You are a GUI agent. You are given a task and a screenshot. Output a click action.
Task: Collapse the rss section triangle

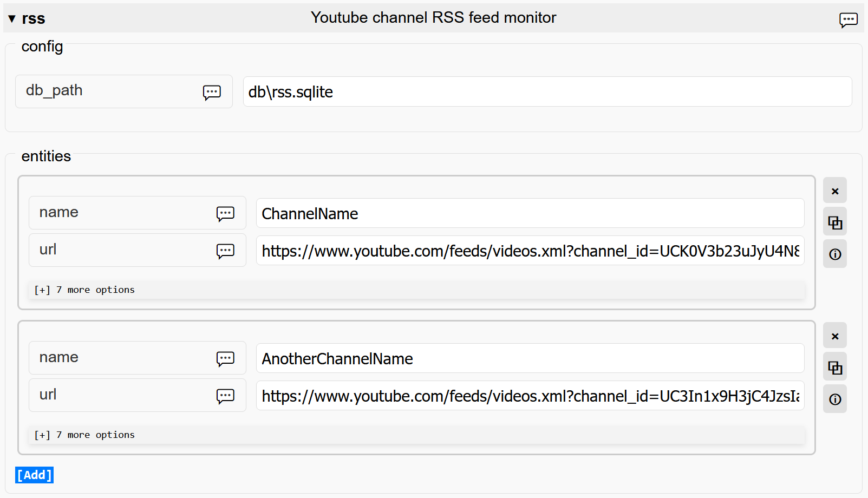click(x=12, y=19)
